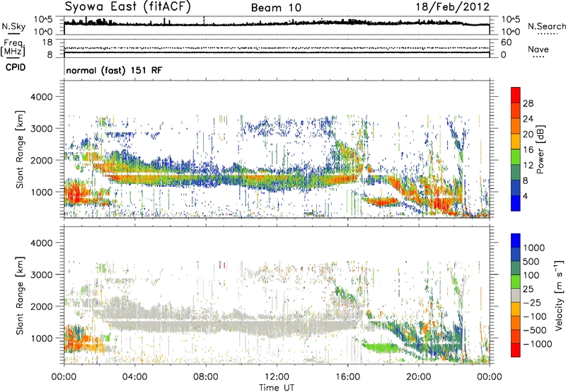Pick the grey segment of the velocity color bar

[516, 295]
